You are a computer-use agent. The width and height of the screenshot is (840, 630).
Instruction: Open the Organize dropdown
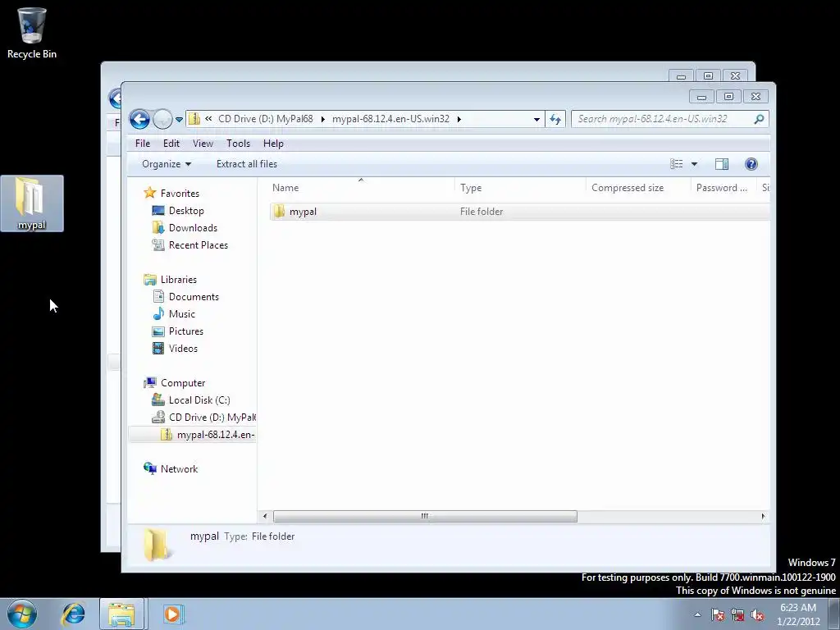(167, 164)
